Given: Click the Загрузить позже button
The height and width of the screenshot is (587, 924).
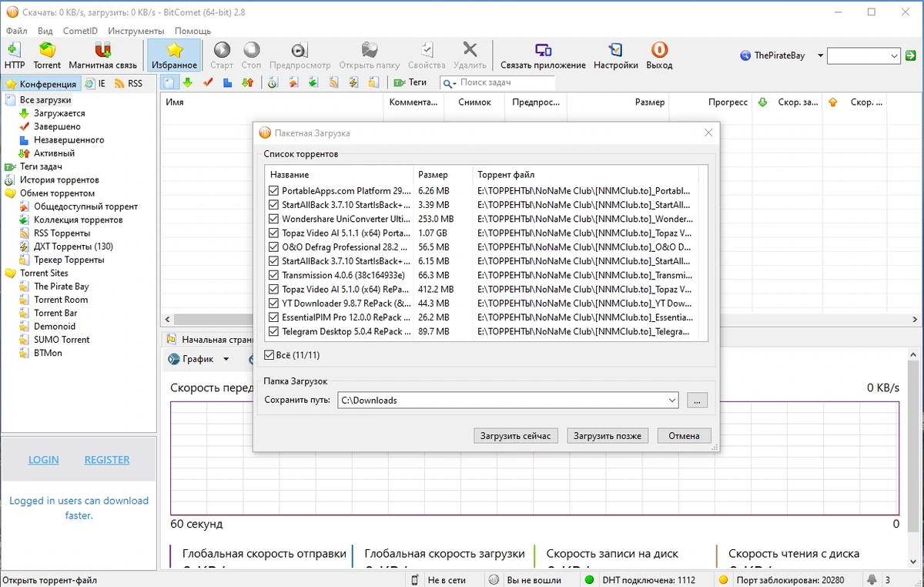Looking at the screenshot, I should coord(608,436).
